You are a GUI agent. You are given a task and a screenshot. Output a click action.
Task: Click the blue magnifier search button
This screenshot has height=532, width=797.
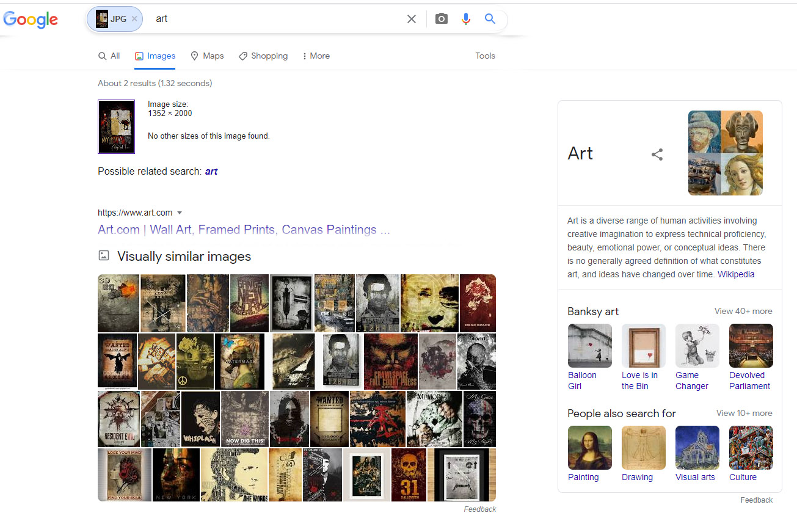[x=490, y=19]
